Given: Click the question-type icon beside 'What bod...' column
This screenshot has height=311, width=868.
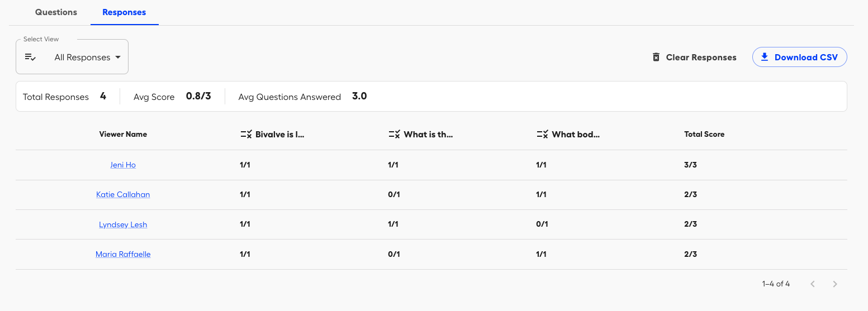Looking at the screenshot, I should [x=542, y=135].
